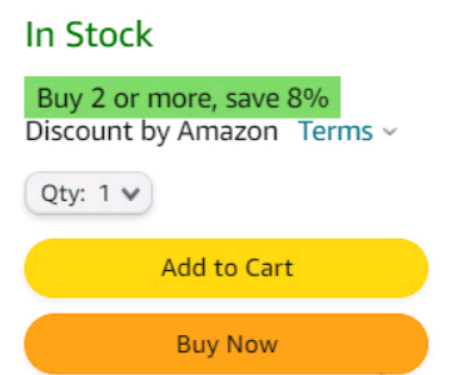Click the word Stock in availability

[x=109, y=34]
